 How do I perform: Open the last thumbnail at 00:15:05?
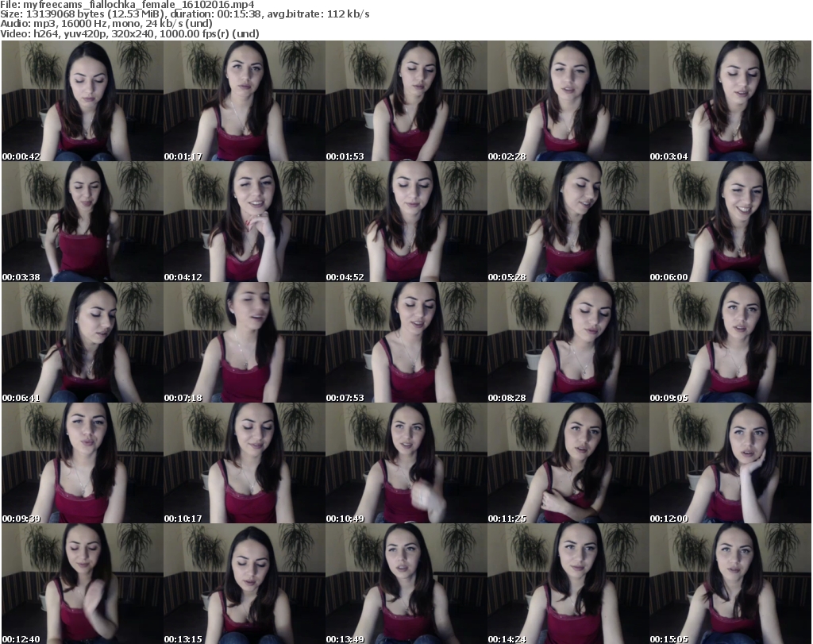click(730, 583)
